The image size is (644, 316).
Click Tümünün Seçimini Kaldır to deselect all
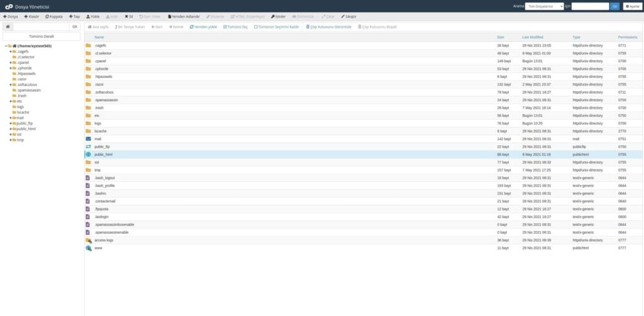(x=277, y=27)
